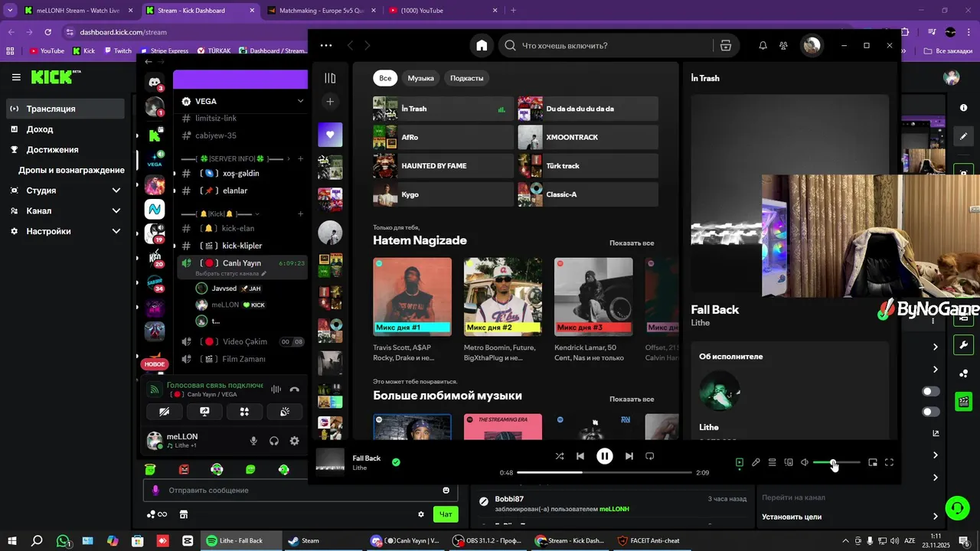Open Liked Songs in Spotify sidebar

(330, 135)
